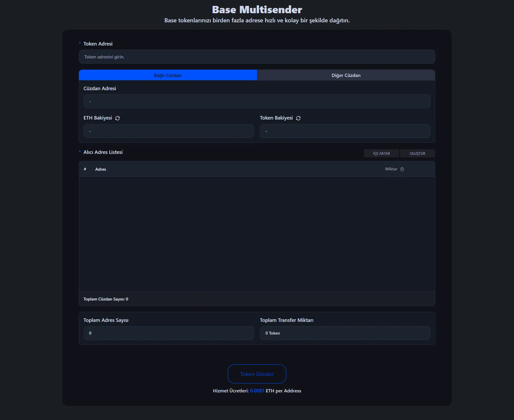Click the 0.0001 service fee value

[257, 391]
